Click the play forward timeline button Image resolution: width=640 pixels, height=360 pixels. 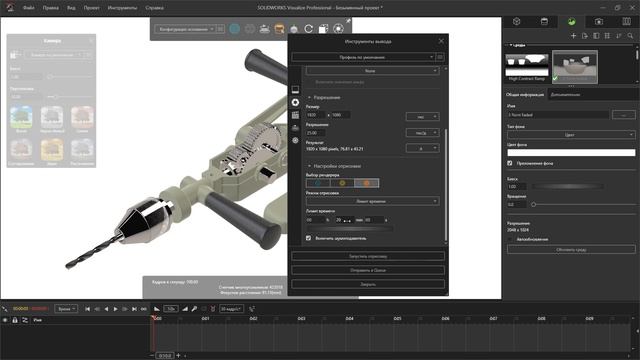(x=116, y=309)
